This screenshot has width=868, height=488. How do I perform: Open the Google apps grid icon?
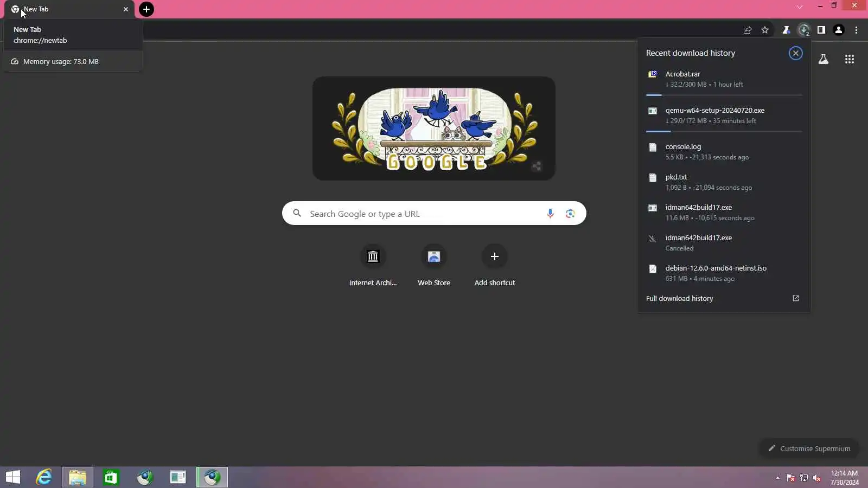point(850,60)
